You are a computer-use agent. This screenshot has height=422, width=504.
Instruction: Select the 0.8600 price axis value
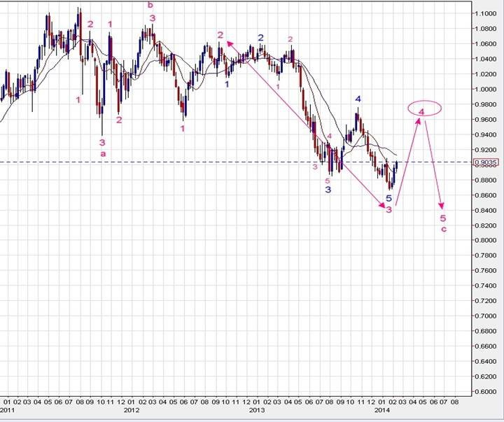[x=486, y=195]
